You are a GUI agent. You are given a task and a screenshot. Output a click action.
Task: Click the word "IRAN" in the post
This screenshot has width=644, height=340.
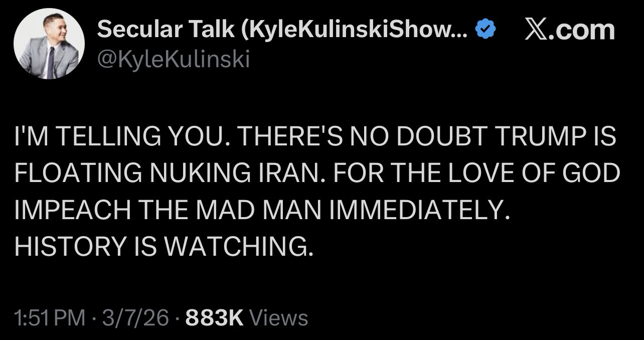pyautogui.click(x=263, y=174)
